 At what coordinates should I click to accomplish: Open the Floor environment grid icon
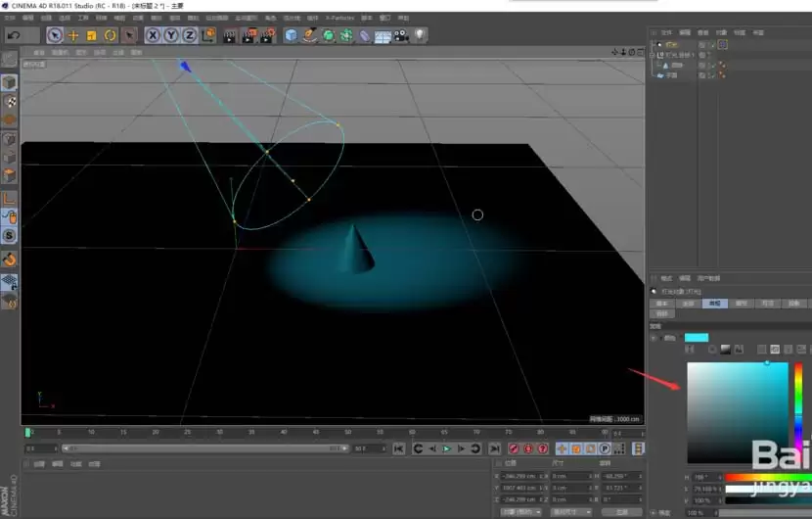tap(383, 36)
